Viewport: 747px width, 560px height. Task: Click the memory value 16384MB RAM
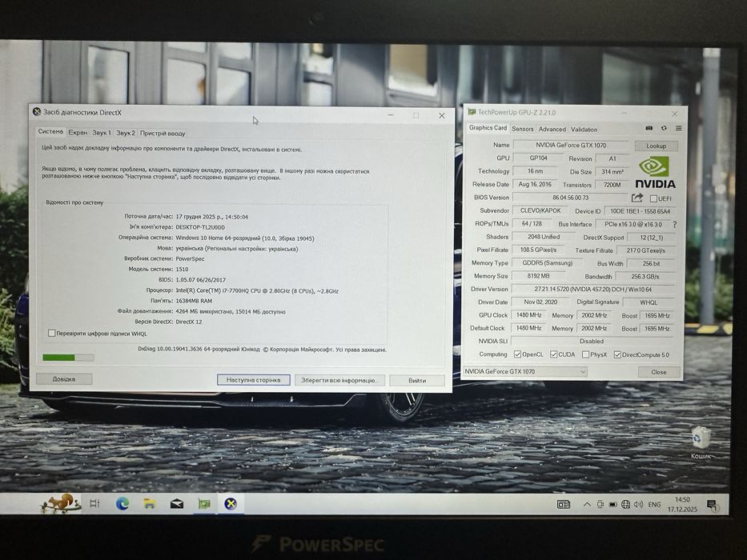tap(194, 301)
